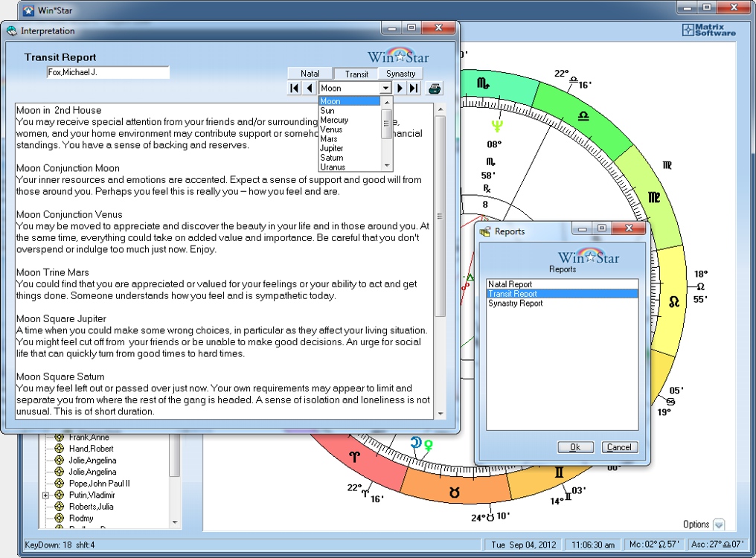Click Cancel in the Reports dialog
The width and height of the screenshot is (756, 558).
620,447
